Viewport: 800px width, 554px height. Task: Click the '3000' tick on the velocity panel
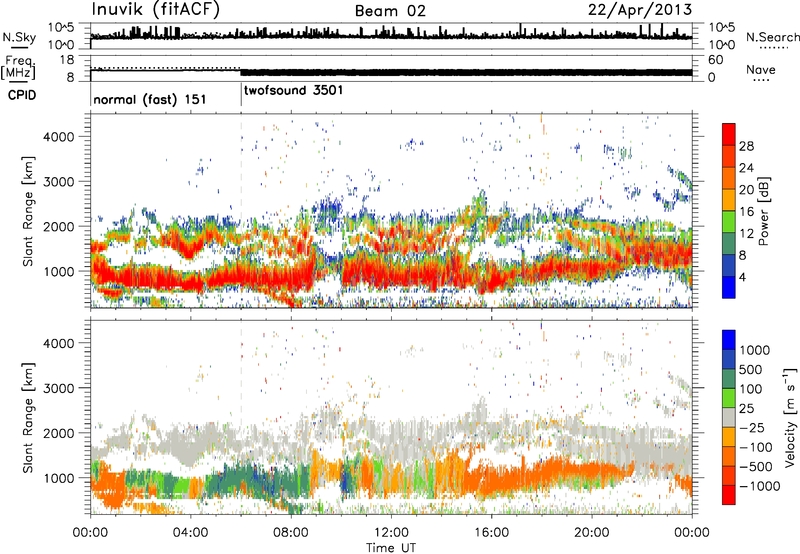coord(58,388)
